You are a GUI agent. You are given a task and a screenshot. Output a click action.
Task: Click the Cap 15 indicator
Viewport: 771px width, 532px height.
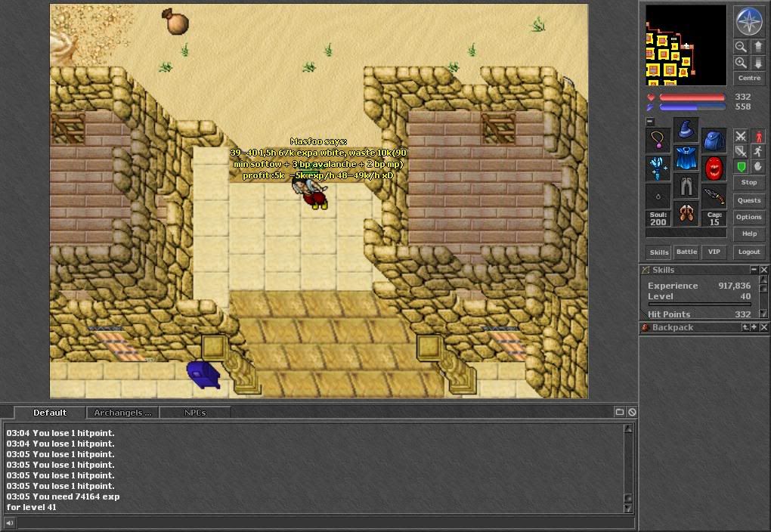click(714, 219)
